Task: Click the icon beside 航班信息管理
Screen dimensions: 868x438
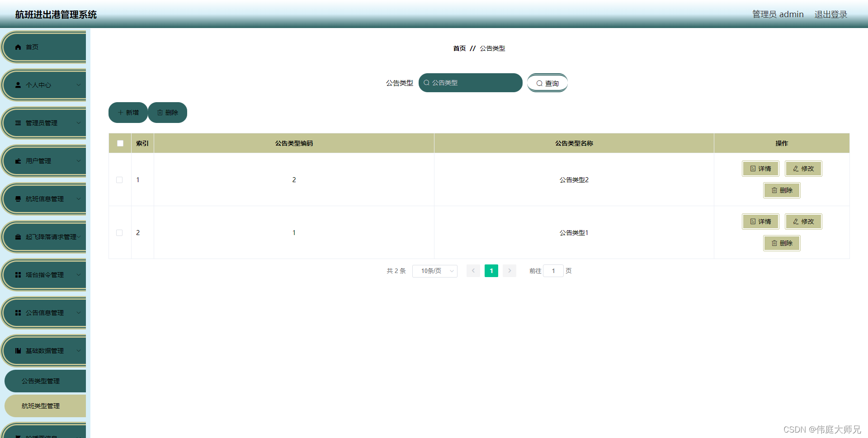Action: (18, 199)
